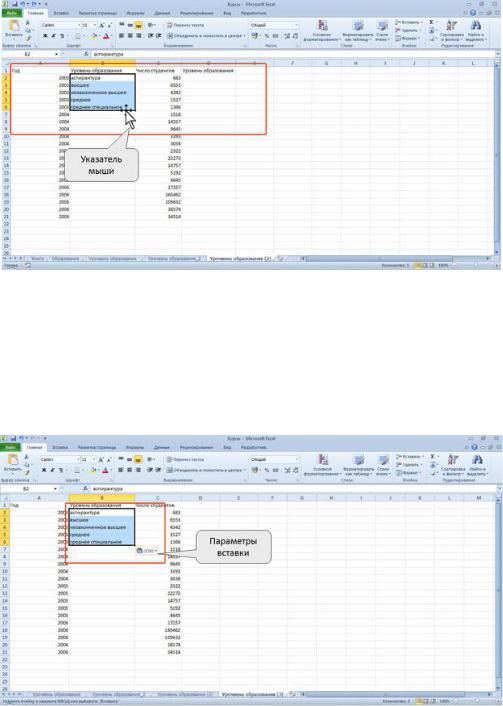503x706 pixels.
Task: Click Help question mark icon in upper window
Action: pyautogui.click(x=473, y=13)
